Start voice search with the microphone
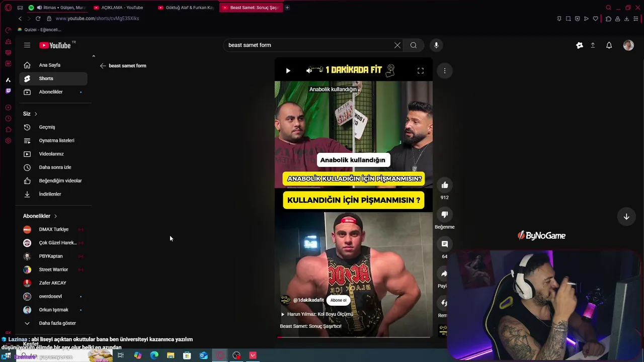Viewport: 644px width, 362px height. [436, 45]
